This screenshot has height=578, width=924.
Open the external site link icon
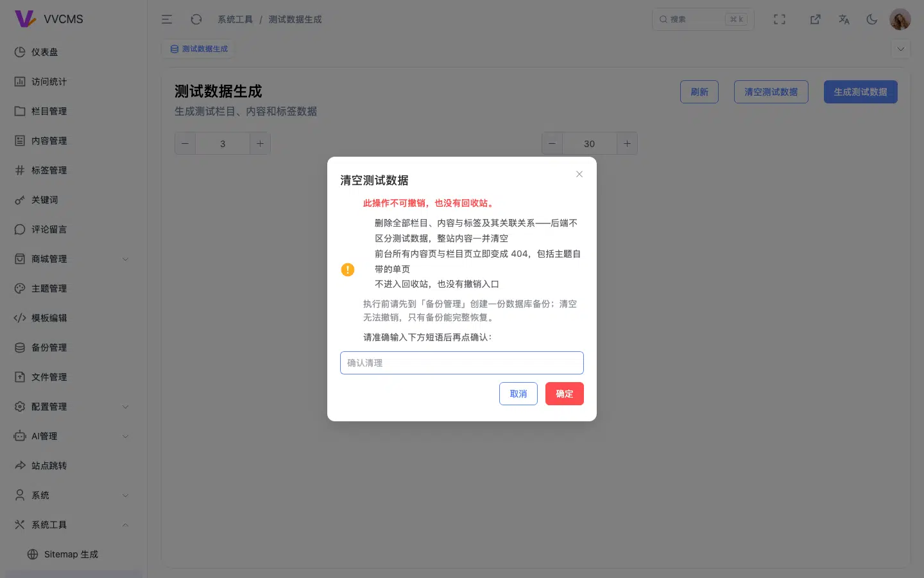816,19
